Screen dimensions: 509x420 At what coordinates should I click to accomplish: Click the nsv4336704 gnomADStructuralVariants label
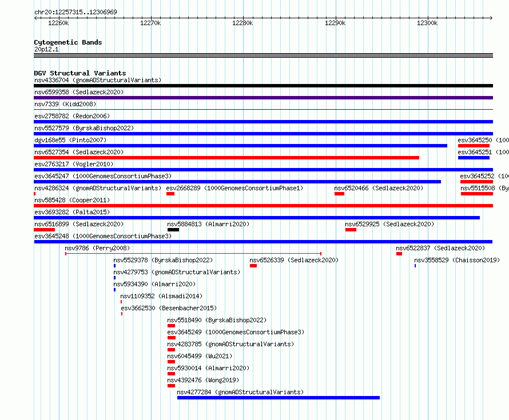point(98,80)
